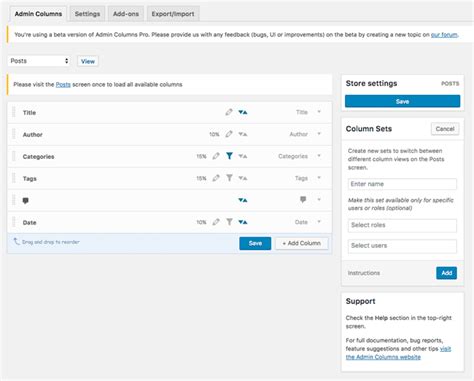Toggle the filter funnel icon in Tags row

pyautogui.click(x=229, y=178)
